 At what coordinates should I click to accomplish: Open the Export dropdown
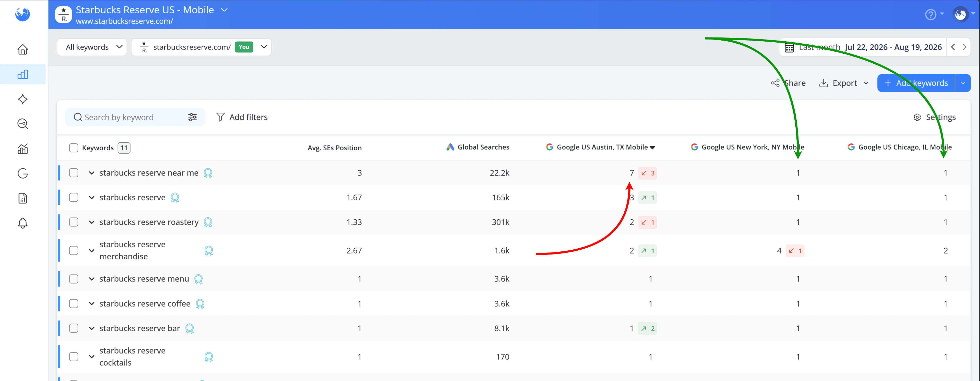(844, 83)
